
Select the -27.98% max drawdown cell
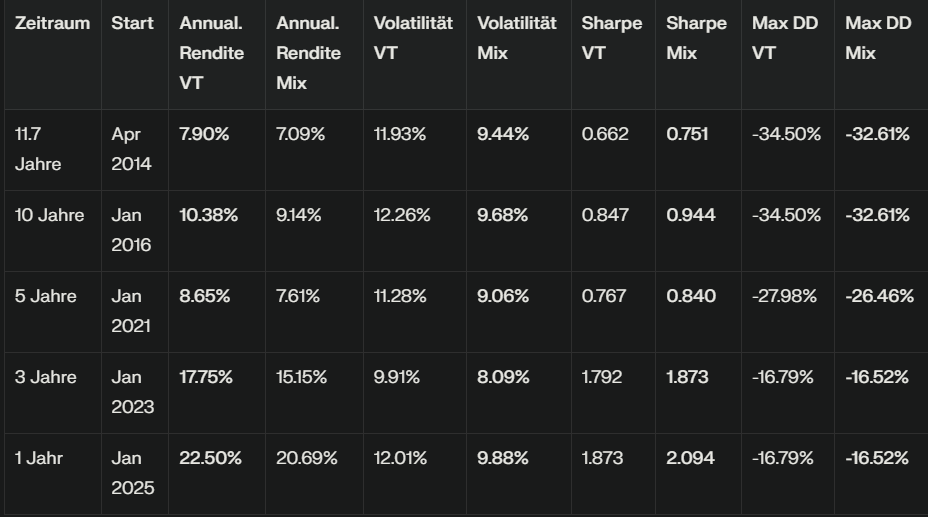pos(785,296)
